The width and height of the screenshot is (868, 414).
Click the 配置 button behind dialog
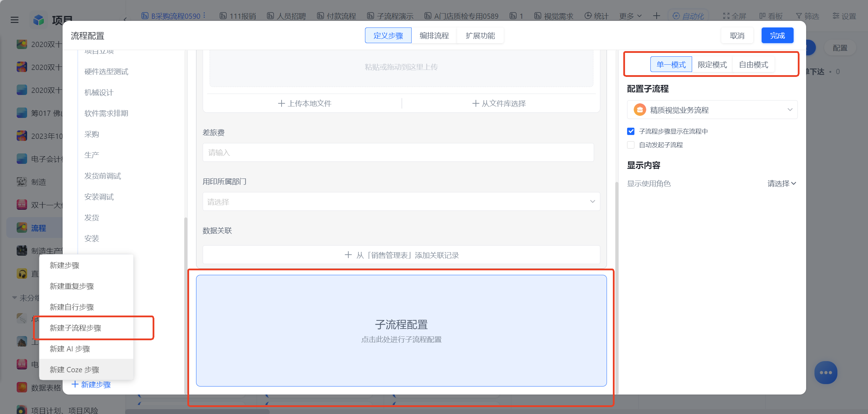[x=840, y=48]
